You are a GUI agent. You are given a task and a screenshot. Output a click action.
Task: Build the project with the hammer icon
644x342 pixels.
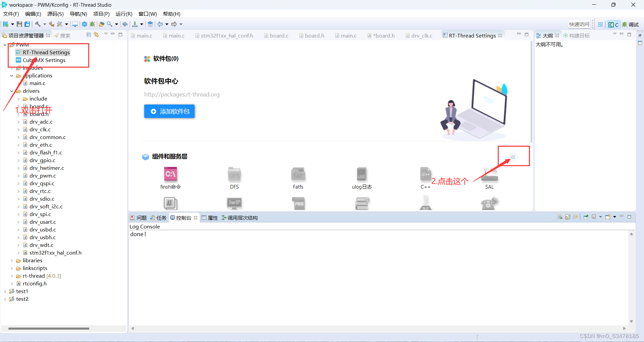click(38, 24)
